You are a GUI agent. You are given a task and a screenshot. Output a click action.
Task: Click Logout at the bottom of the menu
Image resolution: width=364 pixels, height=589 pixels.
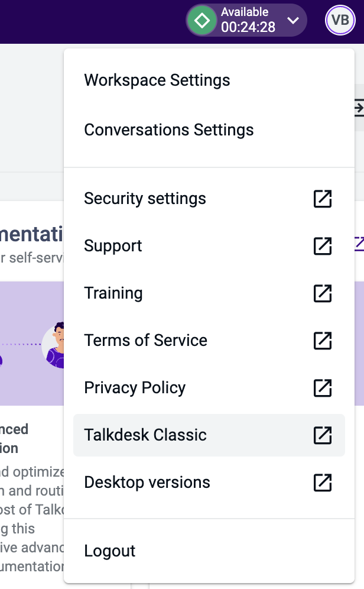click(x=109, y=551)
